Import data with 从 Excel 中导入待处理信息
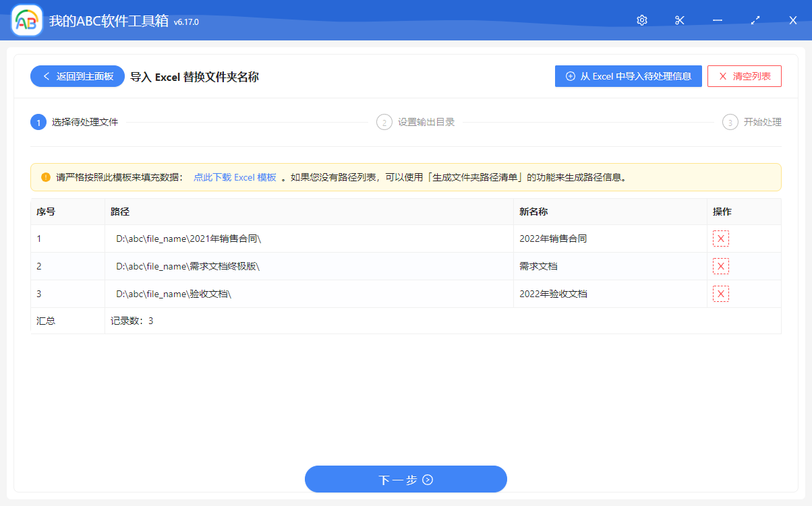812x506 pixels. 628,76
